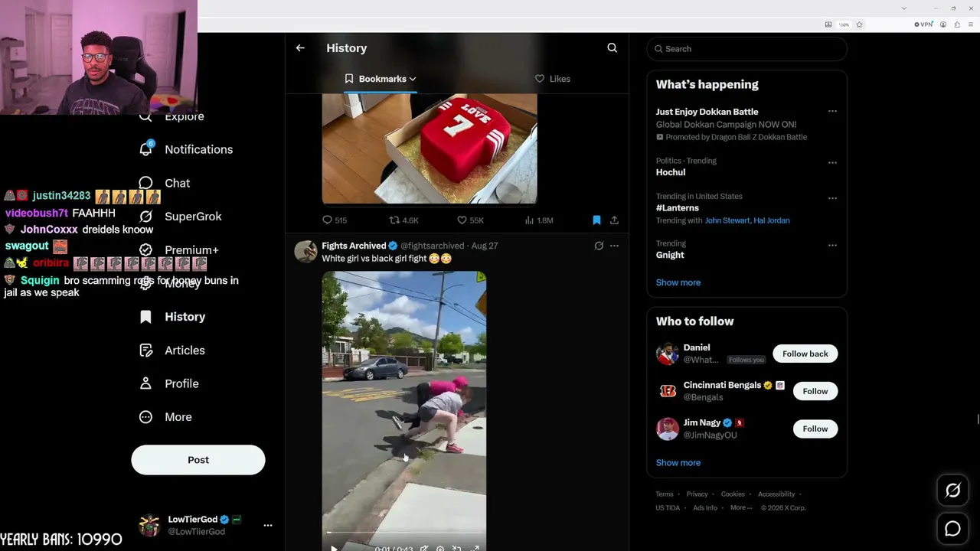Open the browser hamburger menu
This screenshot has width=980, height=551.
point(970,24)
